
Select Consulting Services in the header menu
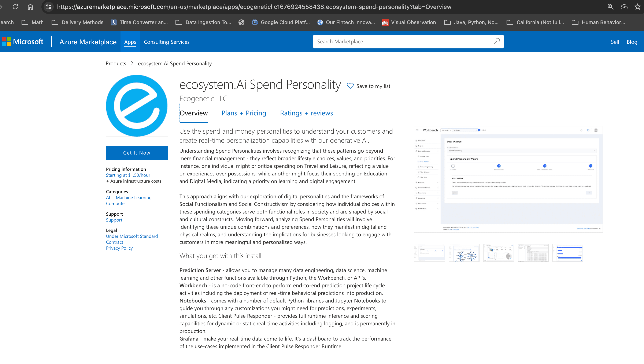167,42
